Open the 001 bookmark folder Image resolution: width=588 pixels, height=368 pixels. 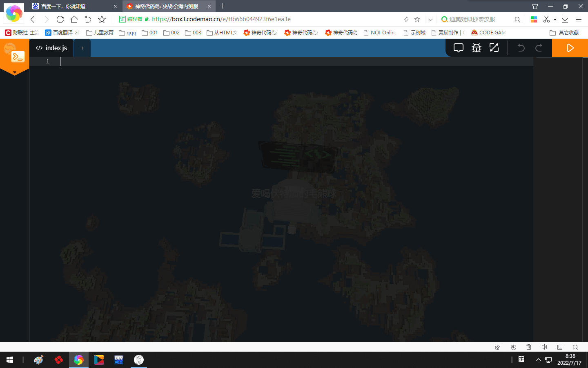click(x=149, y=33)
